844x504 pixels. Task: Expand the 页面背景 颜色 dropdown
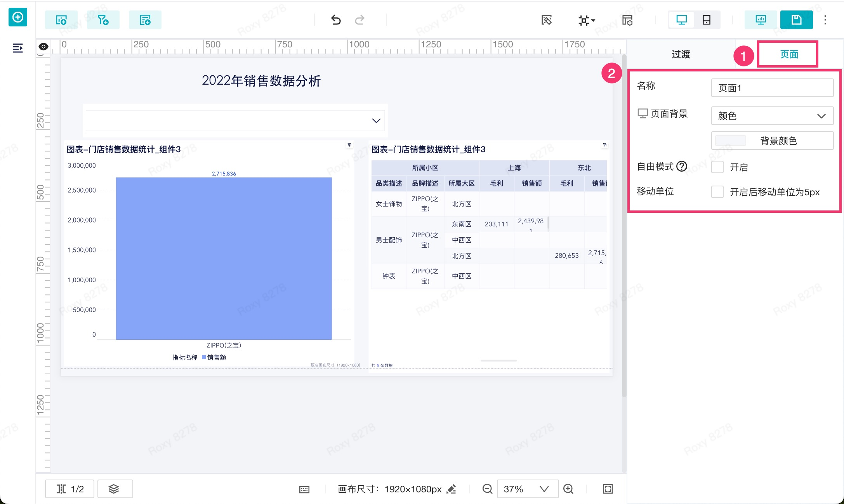click(772, 116)
